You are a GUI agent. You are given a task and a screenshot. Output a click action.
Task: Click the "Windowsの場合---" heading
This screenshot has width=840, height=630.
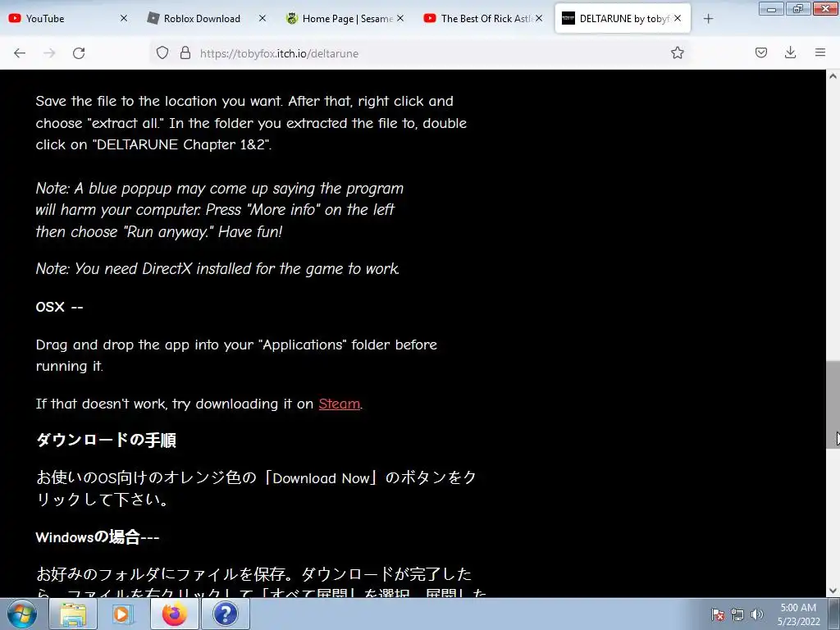coord(98,536)
